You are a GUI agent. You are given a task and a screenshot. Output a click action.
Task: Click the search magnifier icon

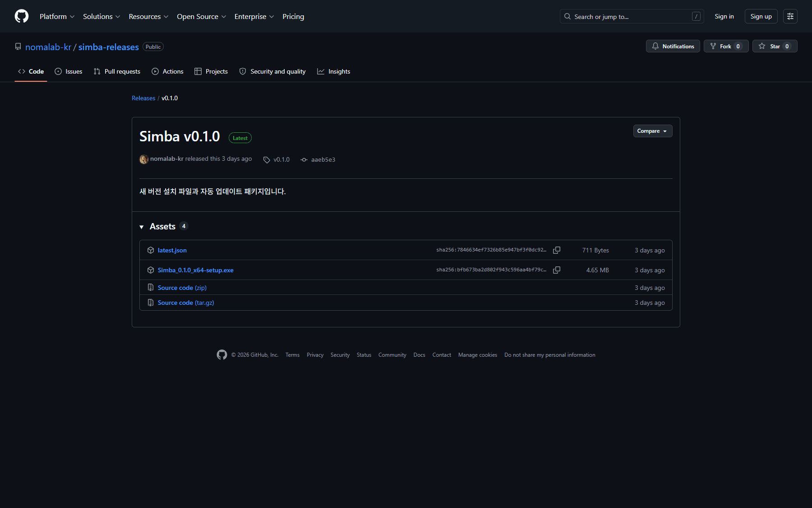(567, 16)
